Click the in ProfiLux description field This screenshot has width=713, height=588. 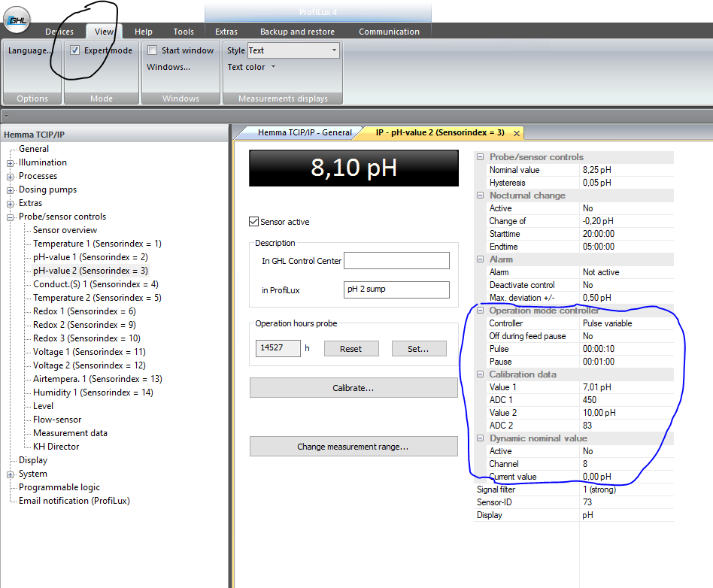(396, 289)
